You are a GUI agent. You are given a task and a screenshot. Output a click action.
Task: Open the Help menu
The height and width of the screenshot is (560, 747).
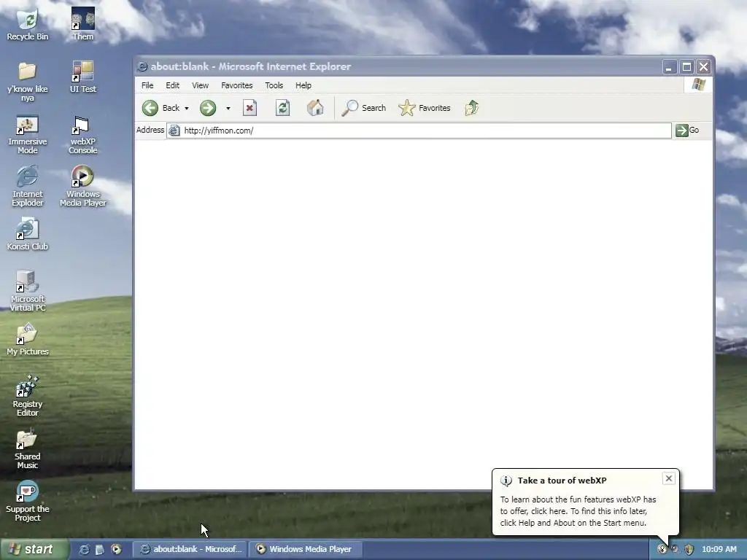pyautogui.click(x=303, y=85)
